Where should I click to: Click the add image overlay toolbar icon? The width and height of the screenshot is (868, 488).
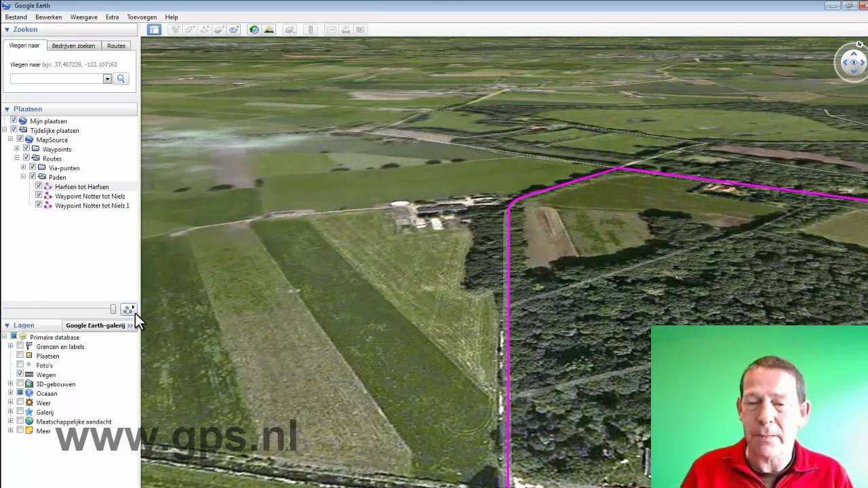click(x=219, y=29)
